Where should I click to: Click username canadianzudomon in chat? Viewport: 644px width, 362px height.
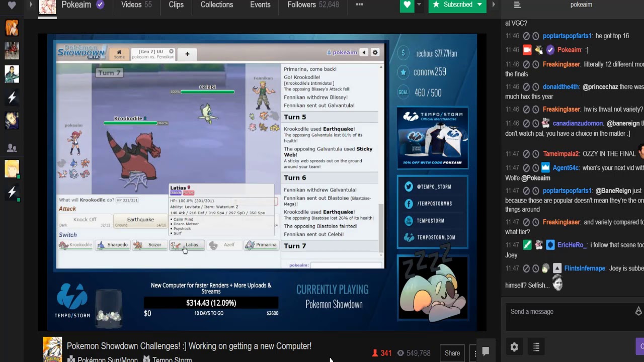pyautogui.click(x=578, y=123)
